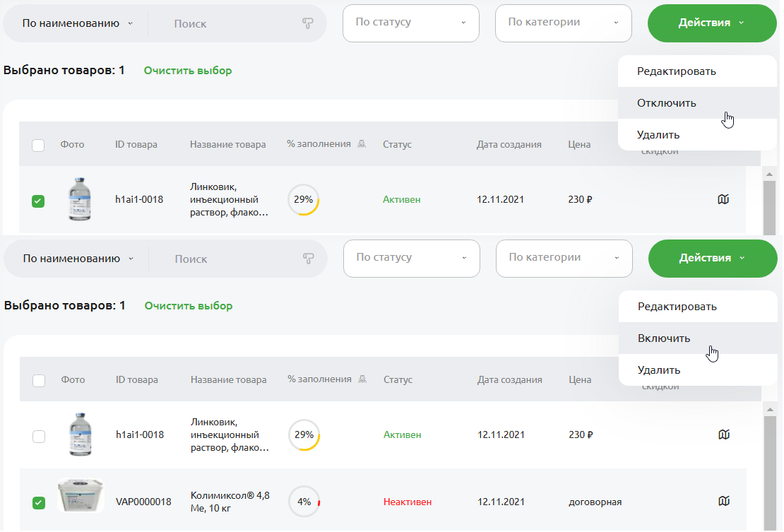Click 29% progress ring in unchecked h1ai1-0018 row

(304, 435)
